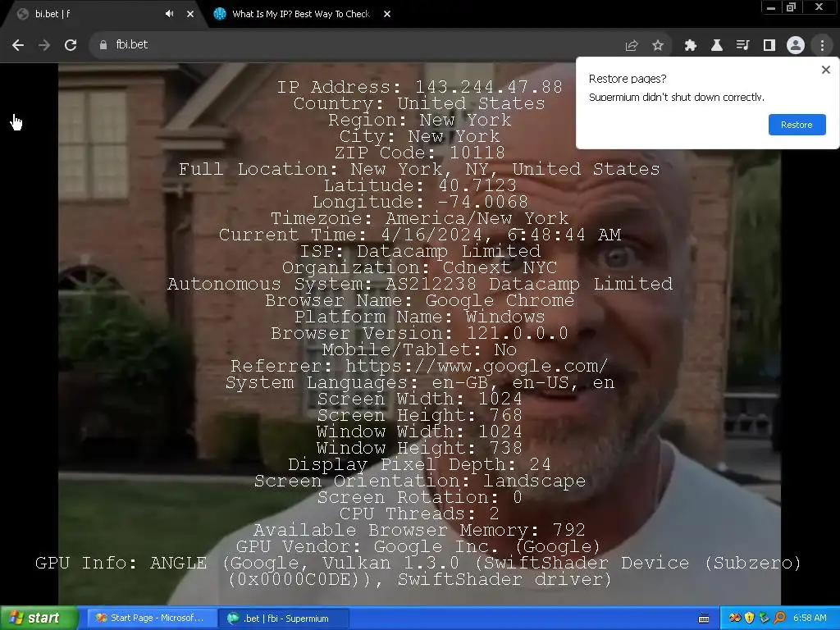Open the Windows start menu
This screenshot has height=630, width=840.
(39, 619)
